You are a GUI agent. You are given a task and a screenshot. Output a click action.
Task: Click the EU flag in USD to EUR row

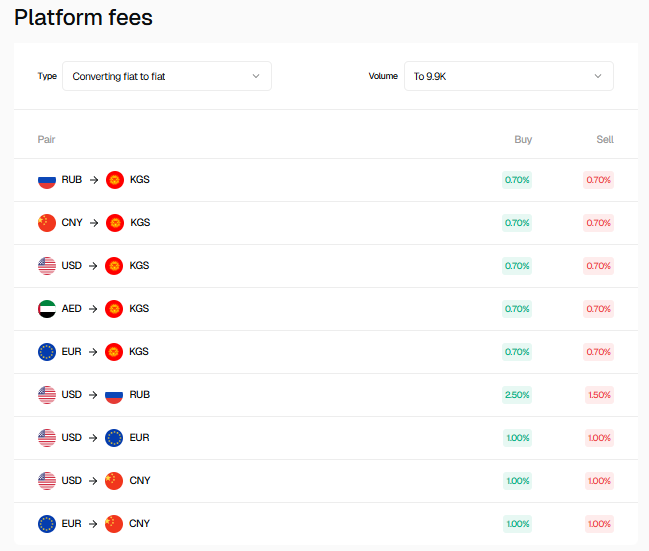point(114,438)
